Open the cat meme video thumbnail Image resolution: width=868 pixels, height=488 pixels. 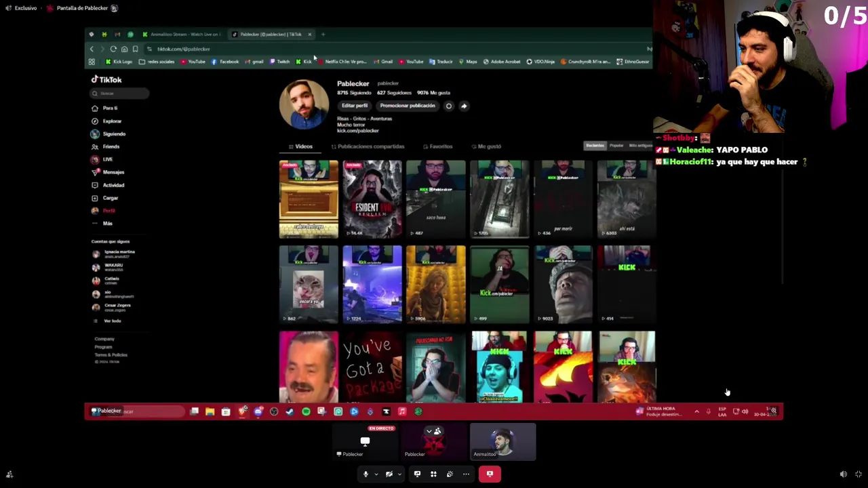coord(309,285)
